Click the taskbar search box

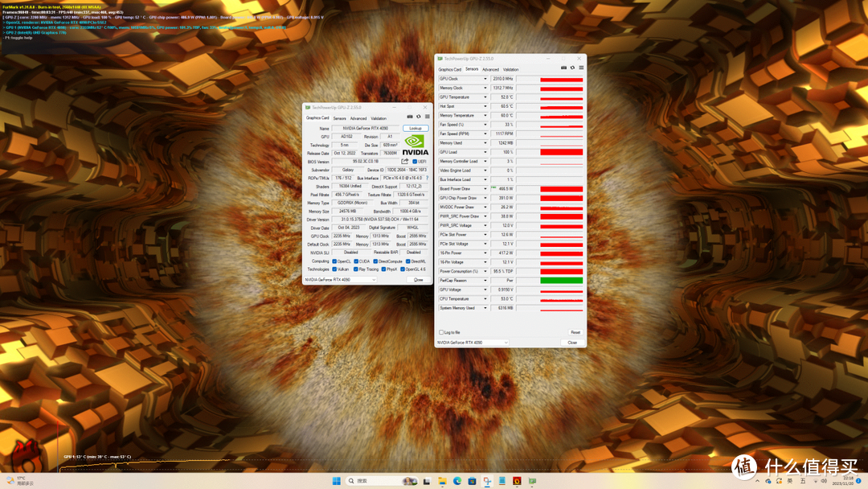381,481
